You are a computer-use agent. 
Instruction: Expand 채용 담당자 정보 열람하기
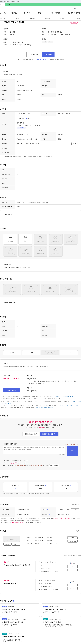[x=49, y=434]
